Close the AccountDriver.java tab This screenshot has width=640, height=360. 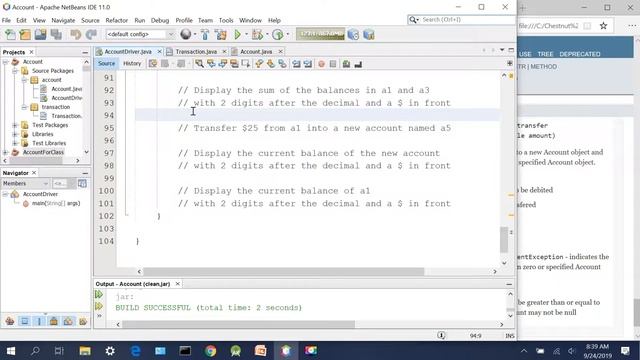pyautogui.click(x=160, y=51)
